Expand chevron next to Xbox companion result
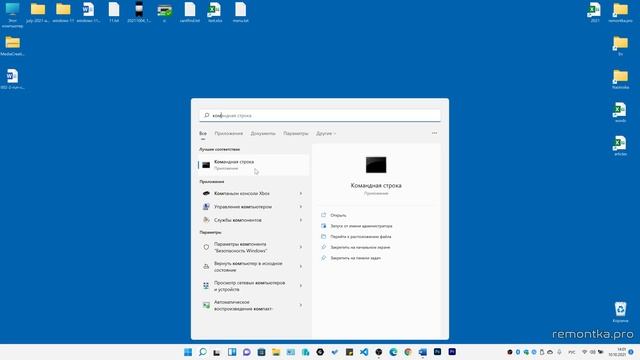This screenshot has width=640, height=360. click(301, 193)
